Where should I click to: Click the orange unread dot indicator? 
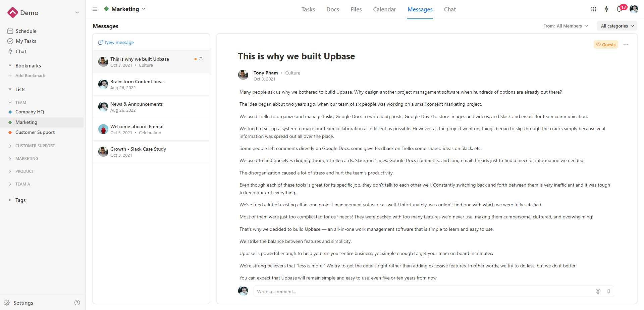[x=195, y=59]
